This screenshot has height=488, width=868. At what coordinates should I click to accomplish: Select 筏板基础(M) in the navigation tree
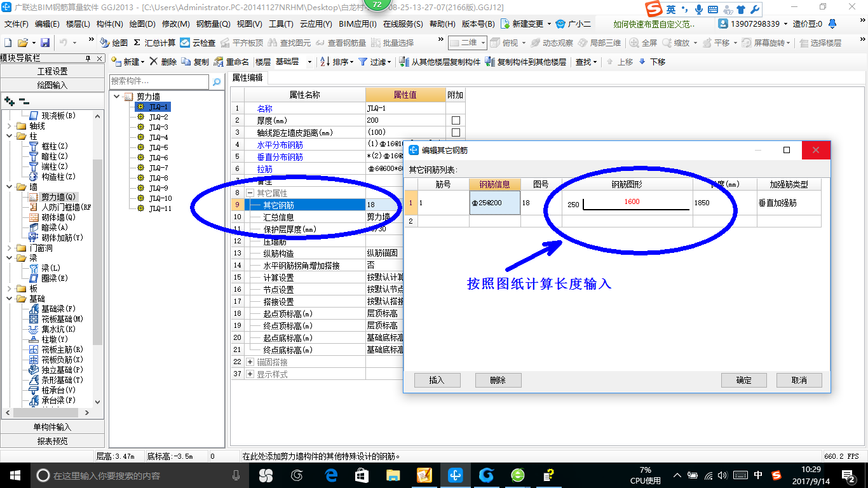coord(57,319)
